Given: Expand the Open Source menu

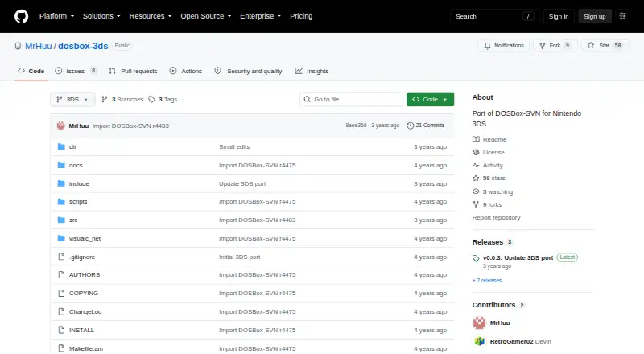Looking at the screenshot, I should pyautogui.click(x=206, y=16).
